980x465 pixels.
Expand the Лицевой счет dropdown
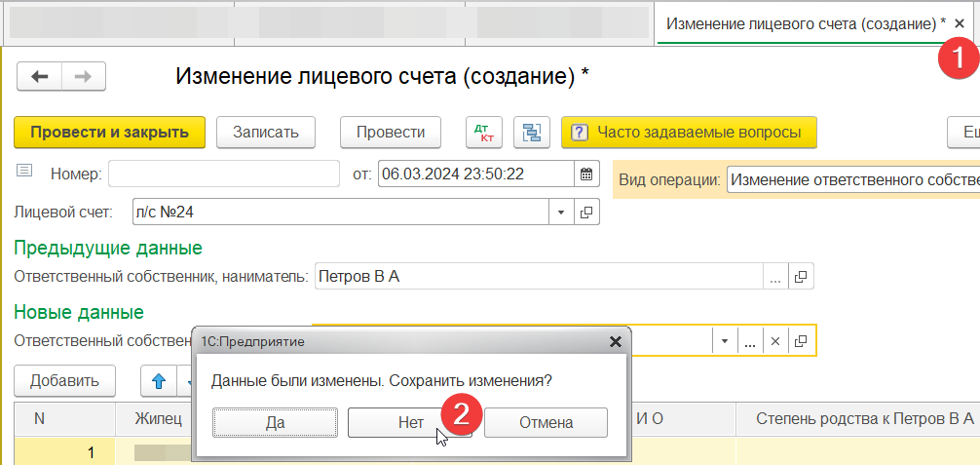tap(561, 213)
